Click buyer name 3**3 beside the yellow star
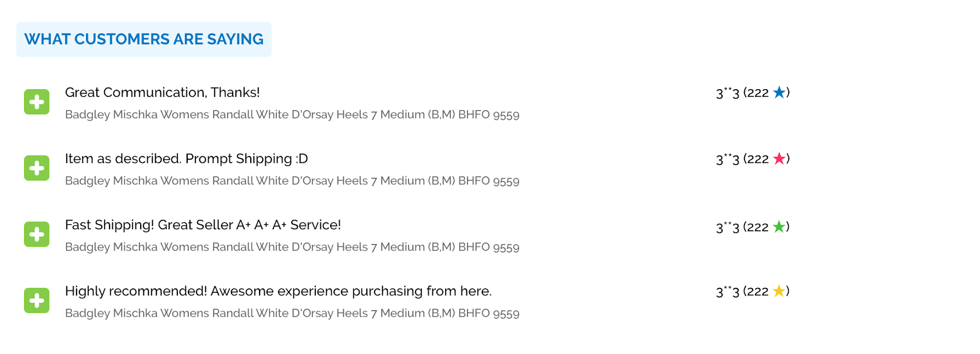980x354 pixels. (728, 292)
